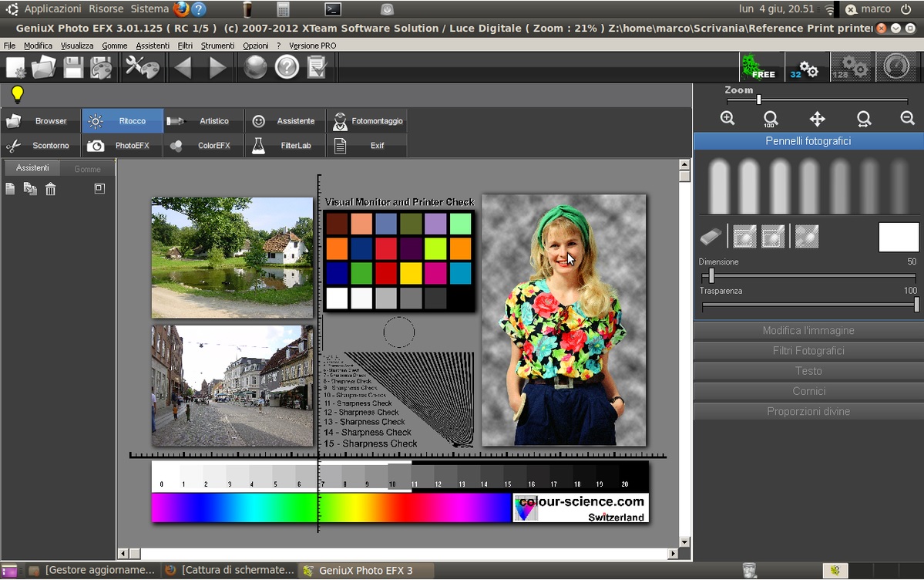Image resolution: width=924 pixels, height=580 pixels.
Task: Click the white brush color swatch
Action: click(899, 237)
